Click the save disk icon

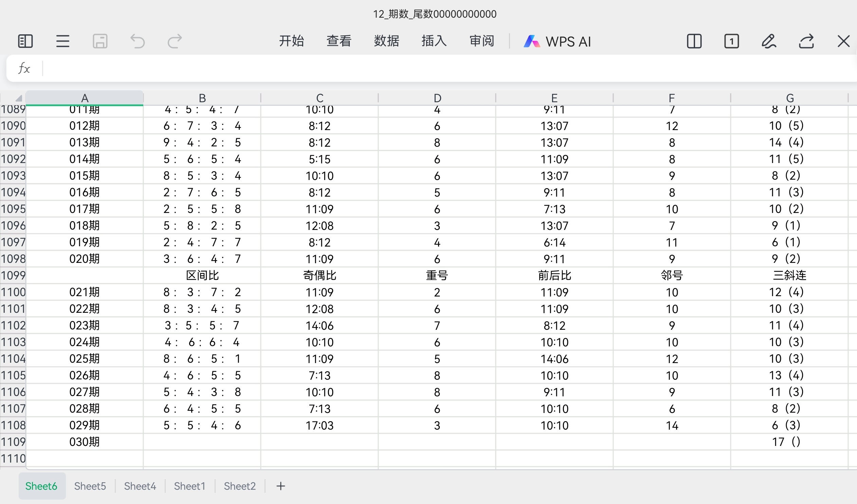[100, 41]
